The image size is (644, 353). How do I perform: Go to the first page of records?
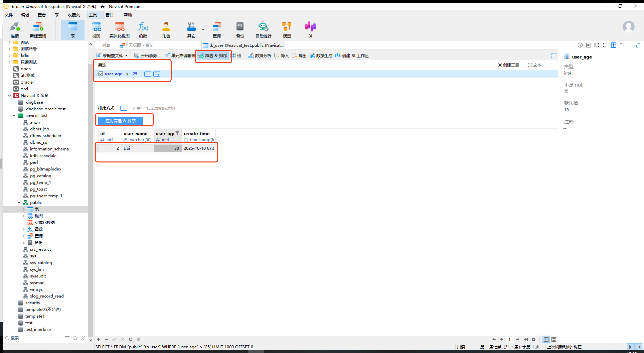pyautogui.click(x=493, y=339)
